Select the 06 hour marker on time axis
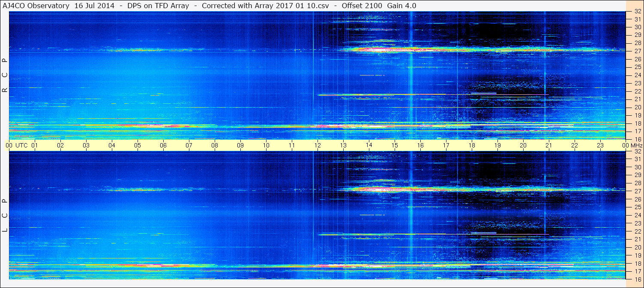 (163, 145)
